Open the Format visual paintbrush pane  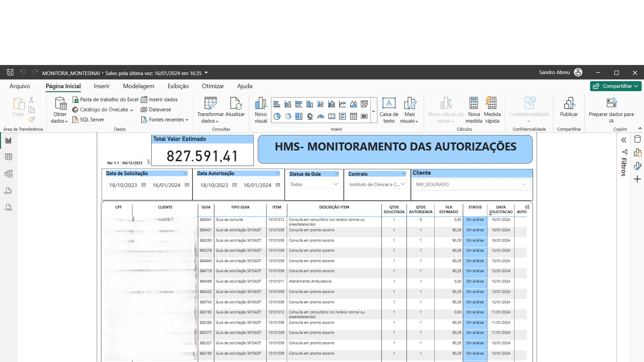638,166
